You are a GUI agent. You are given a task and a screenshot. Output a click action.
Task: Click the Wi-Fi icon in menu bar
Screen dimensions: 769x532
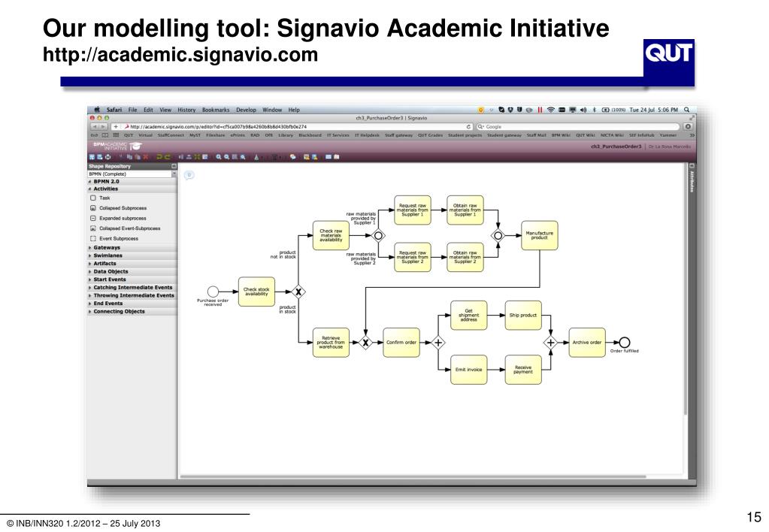click(551, 110)
